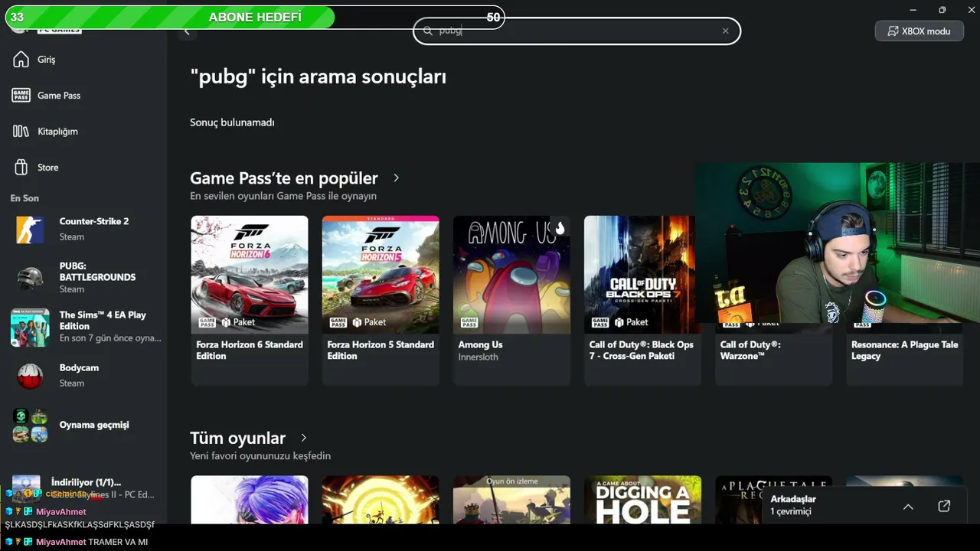Click the Arkadaşlar friends label
This screenshot has height=551, width=980.
(x=793, y=499)
